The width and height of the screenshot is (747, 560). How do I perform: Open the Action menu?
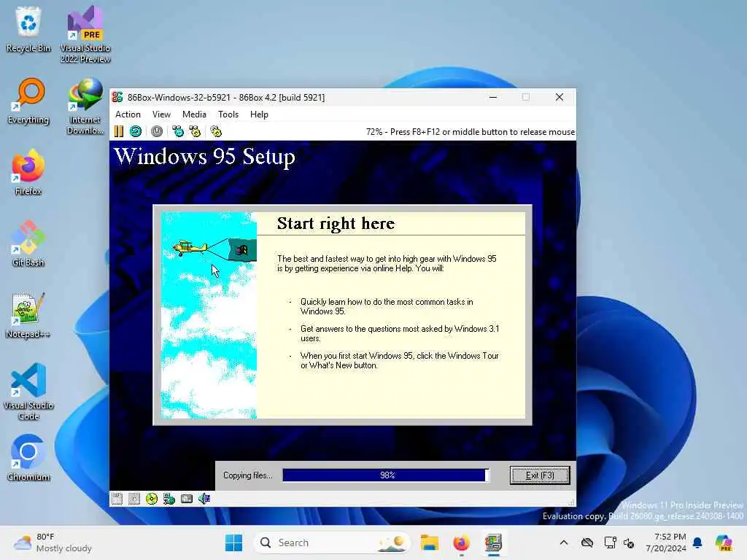[128, 114]
